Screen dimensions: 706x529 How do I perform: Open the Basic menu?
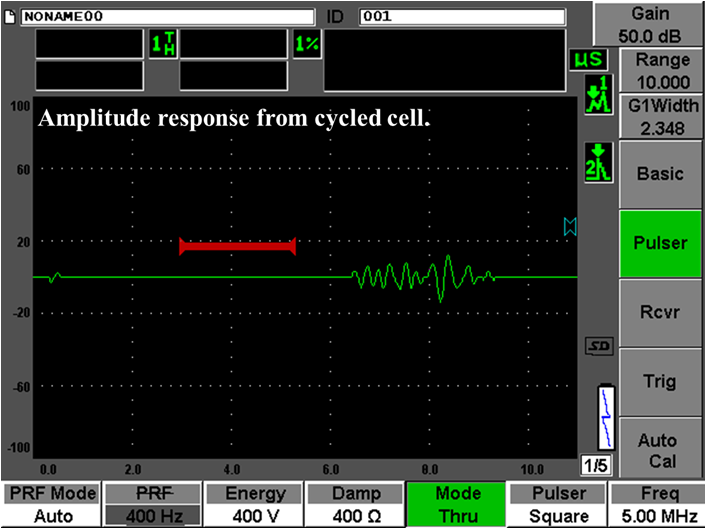tap(661, 173)
